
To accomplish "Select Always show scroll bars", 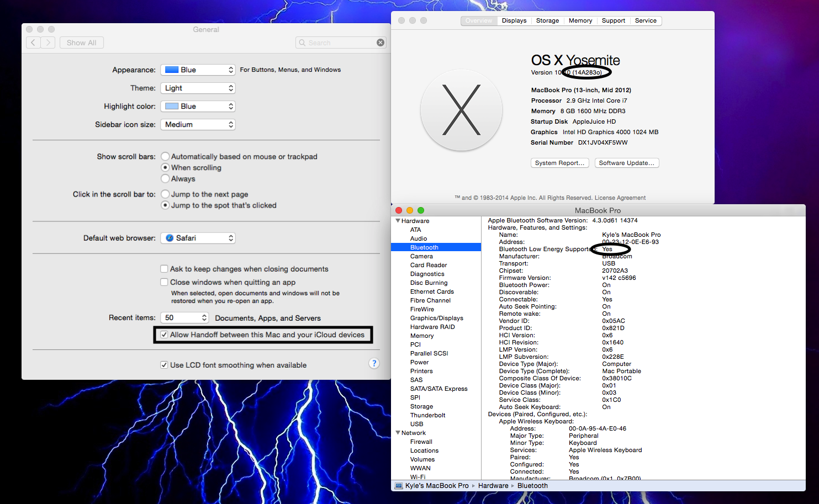I will pyautogui.click(x=165, y=178).
